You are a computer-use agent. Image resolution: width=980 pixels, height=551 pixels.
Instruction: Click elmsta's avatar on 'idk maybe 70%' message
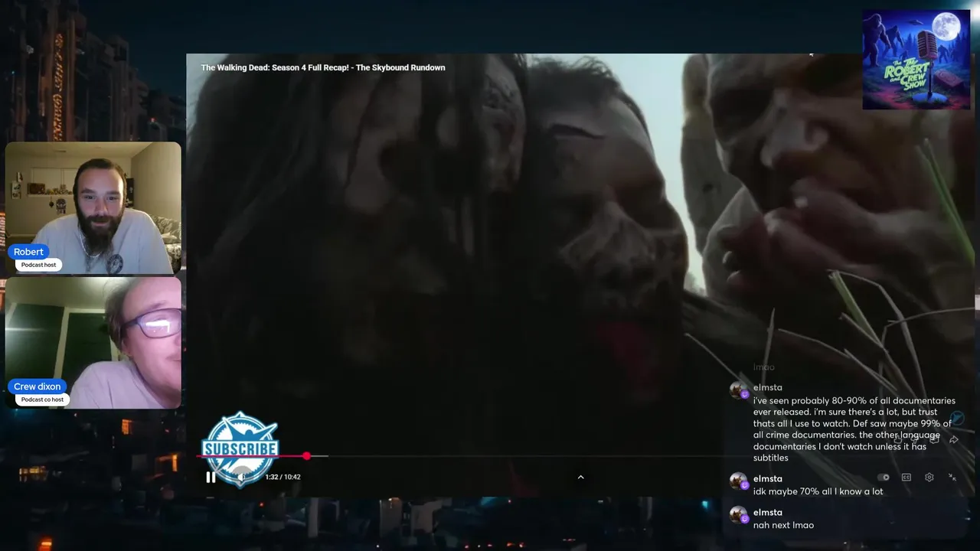click(738, 481)
